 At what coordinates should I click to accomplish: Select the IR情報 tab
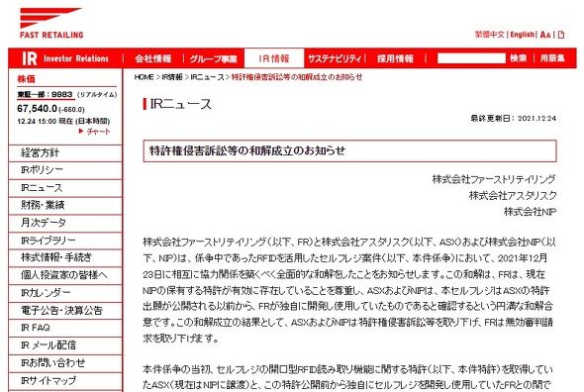[x=274, y=58]
